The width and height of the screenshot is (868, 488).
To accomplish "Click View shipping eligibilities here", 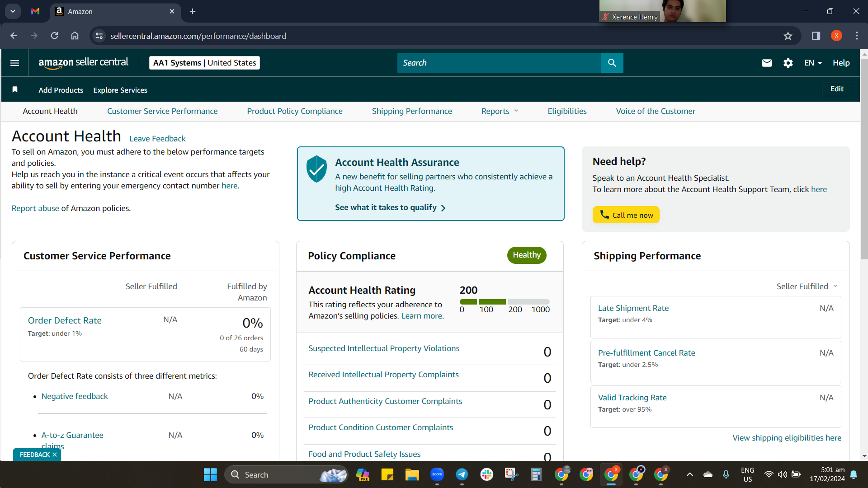I will tap(787, 438).
